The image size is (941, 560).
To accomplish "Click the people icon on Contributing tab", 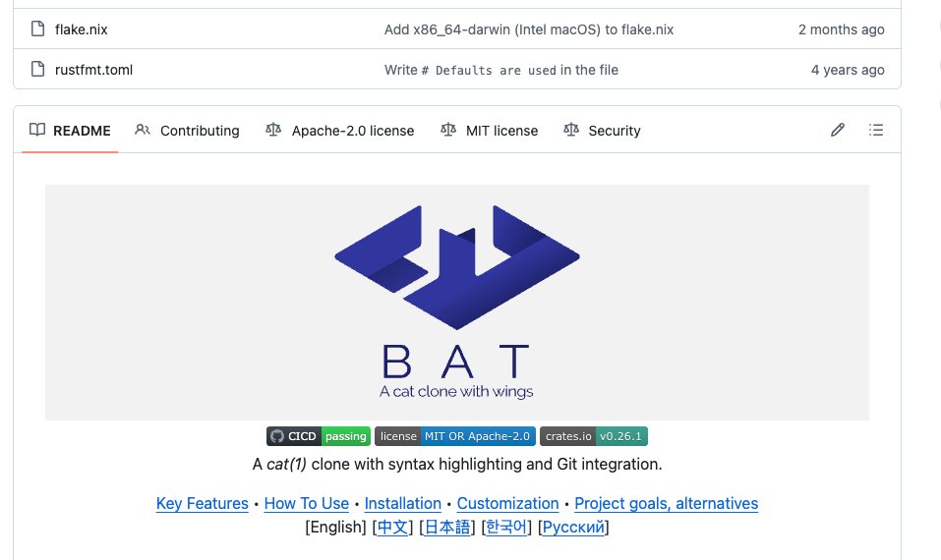I will (143, 130).
